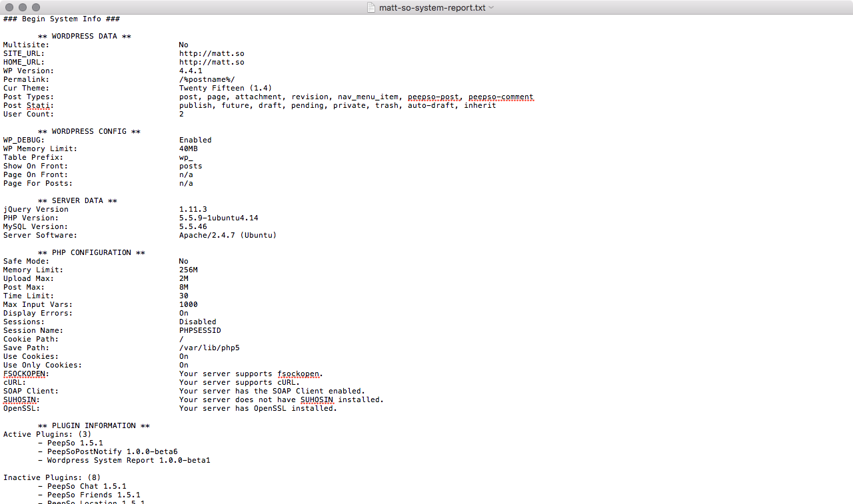This screenshot has width=853, height=504.
Task: Open title dropdown arrow next to filename
Action: (491, 7)
